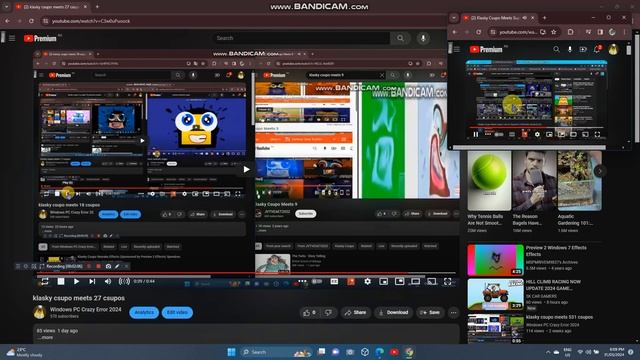Like the klasky csupo meets 27 csupos video
This screenshot has width=640, height=360.
[309, 313]
